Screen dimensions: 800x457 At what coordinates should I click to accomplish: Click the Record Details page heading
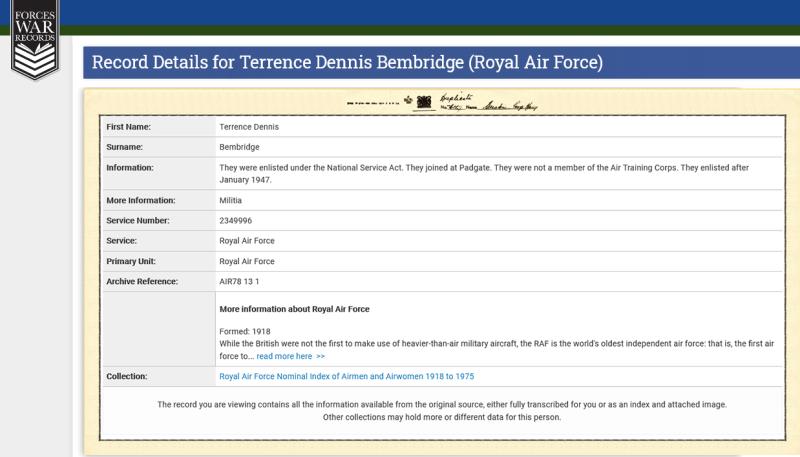(347, 62)
